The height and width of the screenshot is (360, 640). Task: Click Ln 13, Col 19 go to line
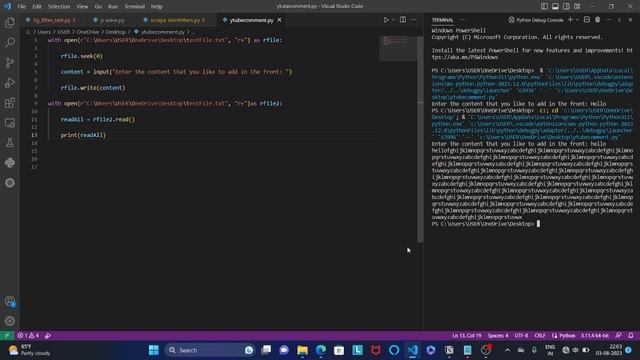(x=467, y=336)
